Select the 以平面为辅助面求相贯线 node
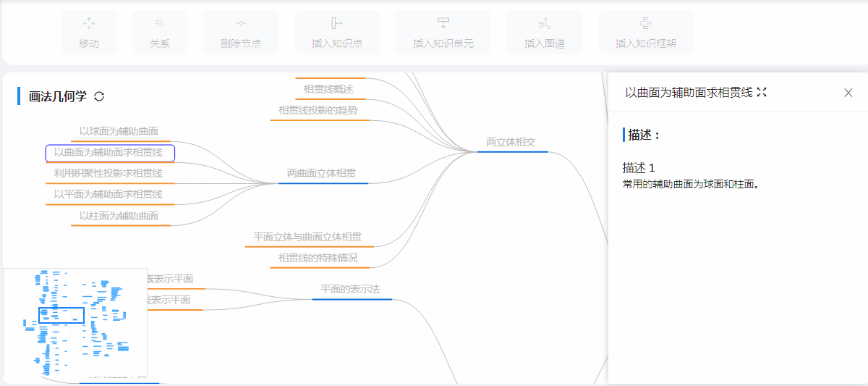Image resolution: width=868 pixels, height=386 pixels. click(x=109, y=195)
